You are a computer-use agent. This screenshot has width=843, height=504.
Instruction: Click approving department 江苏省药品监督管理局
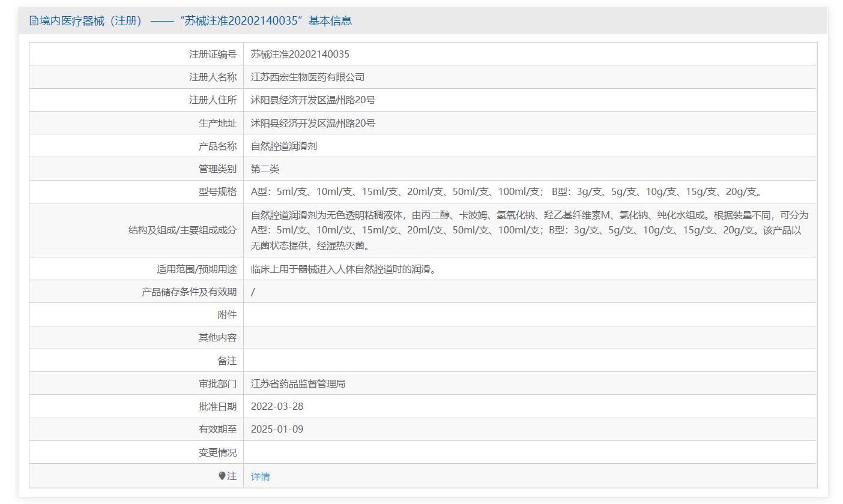[298, 383]
